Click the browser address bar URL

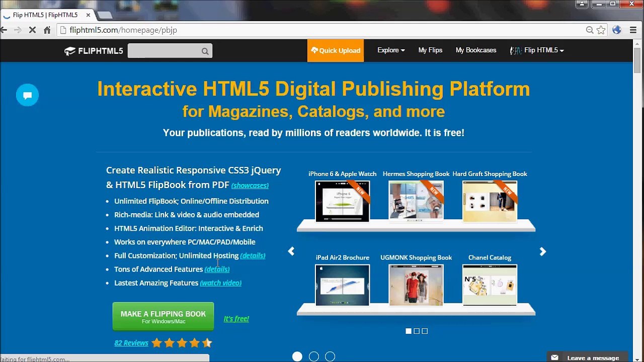coord(123,30)
